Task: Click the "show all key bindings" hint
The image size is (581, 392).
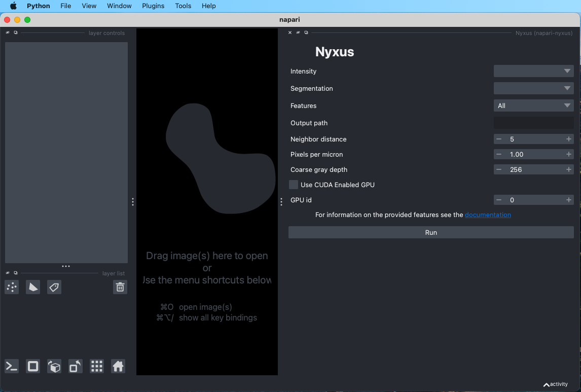Action: coord(218,317)
